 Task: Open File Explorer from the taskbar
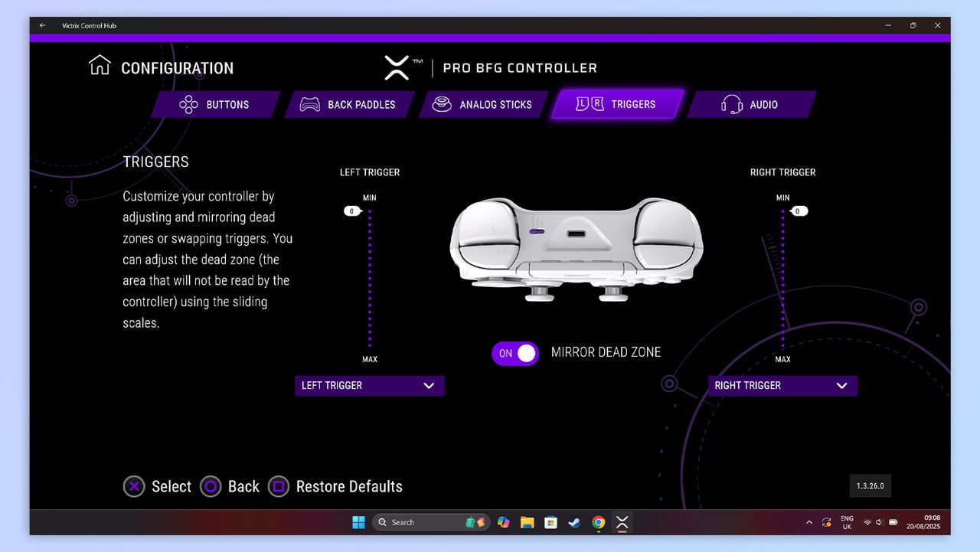click(x=527, y=522)
